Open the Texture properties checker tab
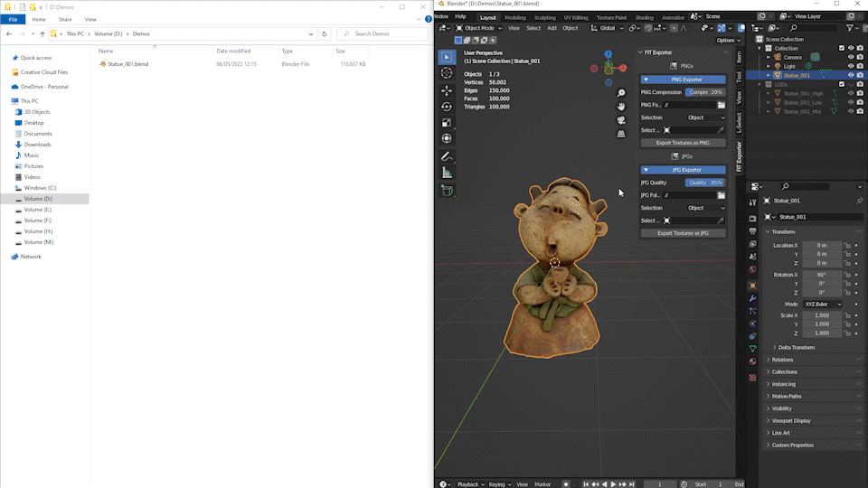Screen dimensions: 868x488 tap(752, 378)
